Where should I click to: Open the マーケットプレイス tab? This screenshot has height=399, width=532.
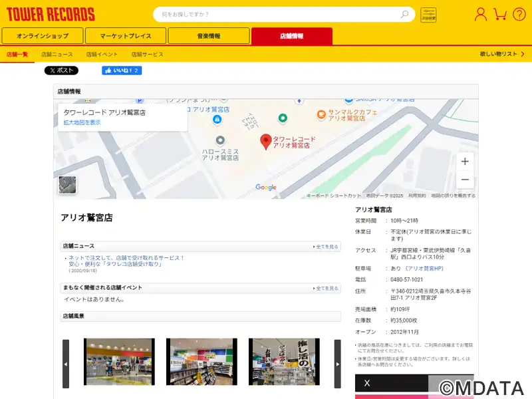click(126, 36)
